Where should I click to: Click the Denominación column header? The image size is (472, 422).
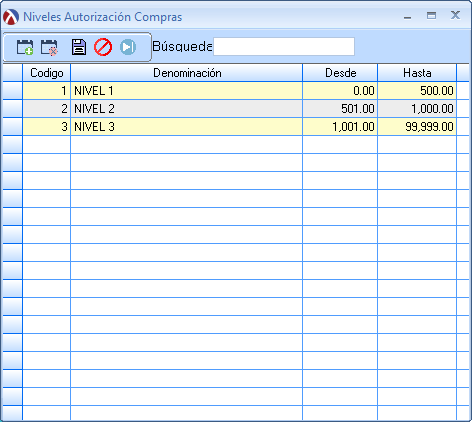tap(187, 73)
